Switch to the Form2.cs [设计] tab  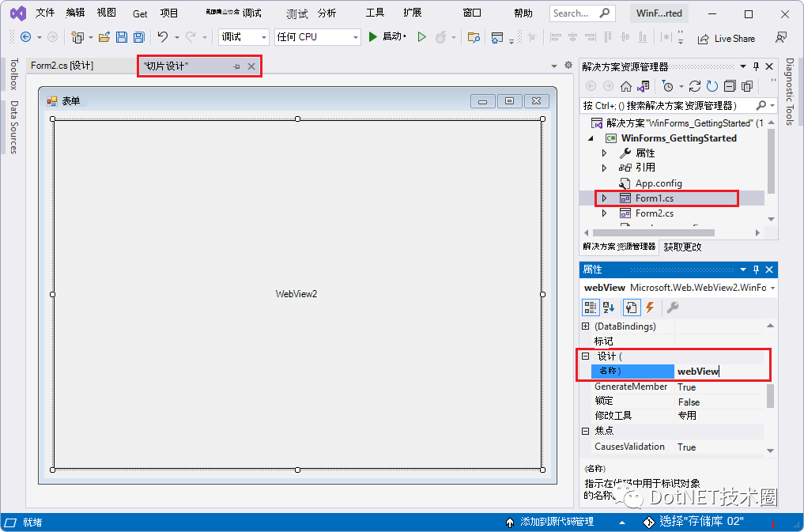click(62, 66)
